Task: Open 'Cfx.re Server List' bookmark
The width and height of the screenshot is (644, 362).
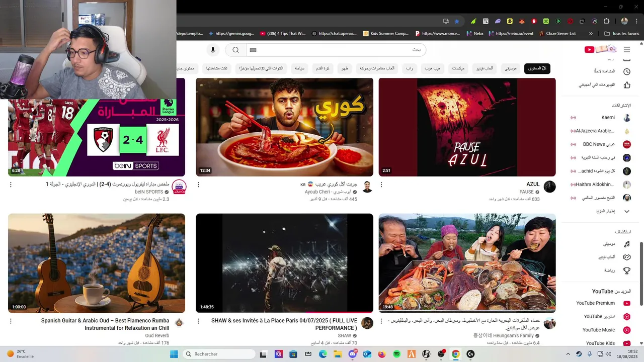Action: point(557,34)
